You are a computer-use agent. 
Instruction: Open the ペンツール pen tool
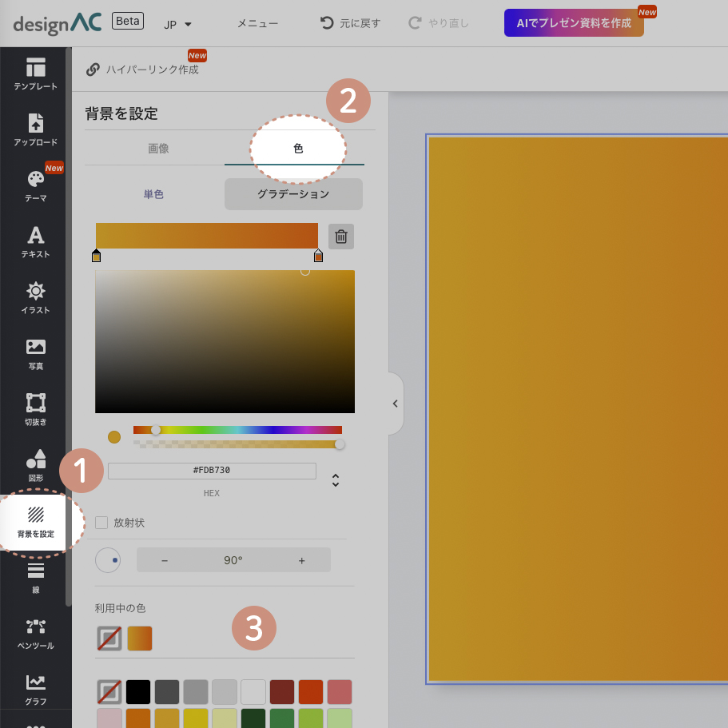click(35, 633)
